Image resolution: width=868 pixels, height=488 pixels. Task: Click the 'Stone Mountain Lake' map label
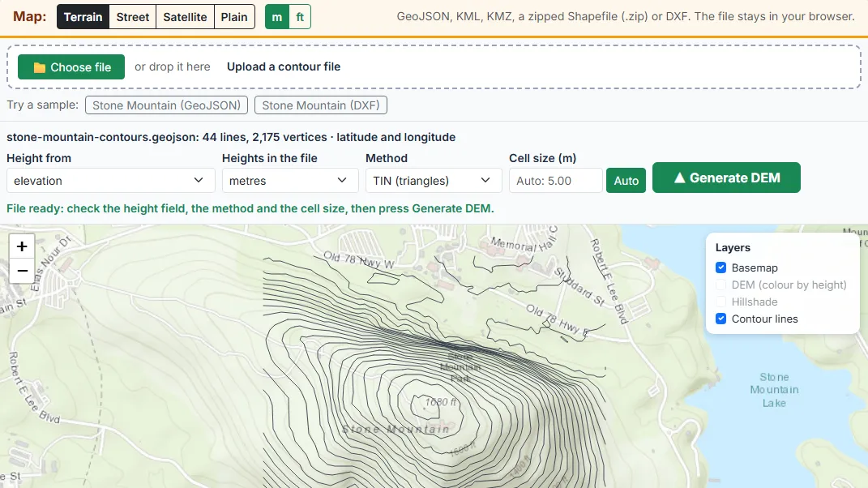pos(774,390)
